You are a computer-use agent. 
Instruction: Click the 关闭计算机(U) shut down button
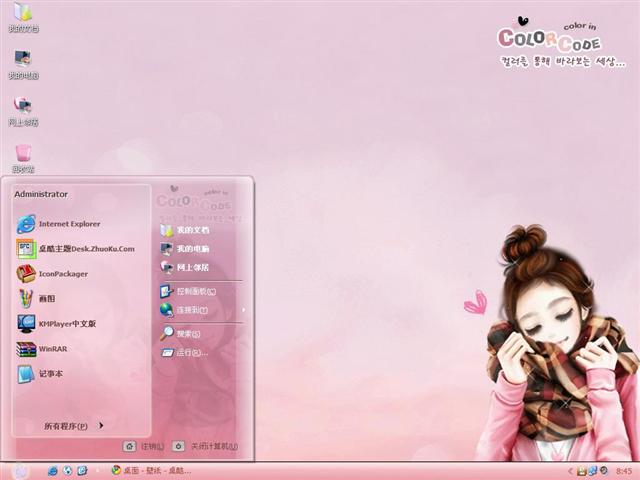tap(205, 446)
